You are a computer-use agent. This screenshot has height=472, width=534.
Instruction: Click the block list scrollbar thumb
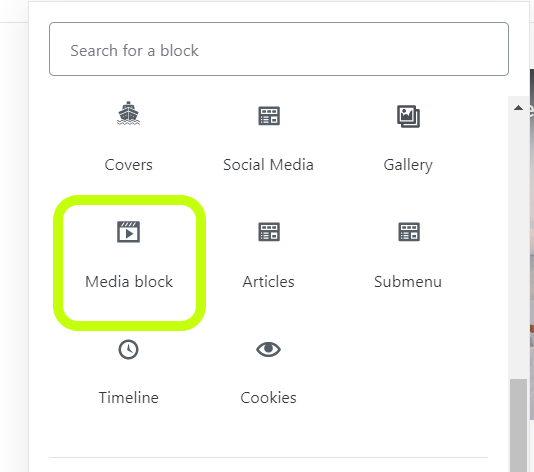pos(518,425)
